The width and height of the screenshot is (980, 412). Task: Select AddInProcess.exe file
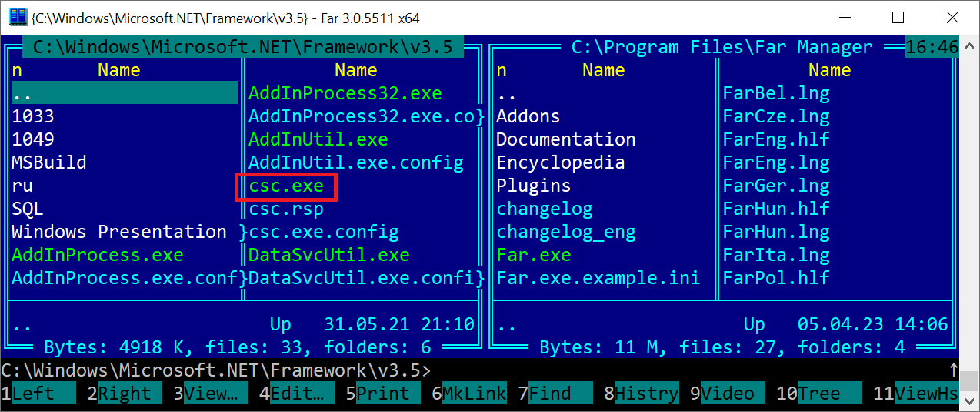tap(98, 255)
